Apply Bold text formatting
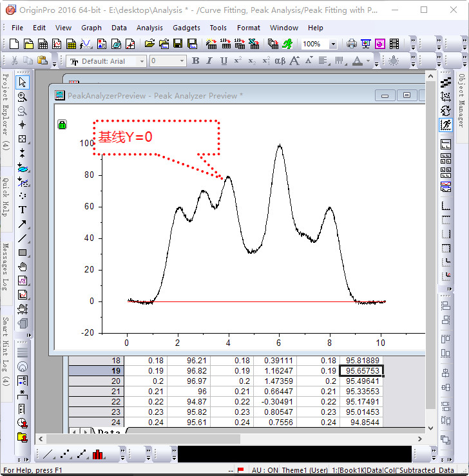Image resolution: width=469 pixels, height=476 pixels. pos(196,61)
